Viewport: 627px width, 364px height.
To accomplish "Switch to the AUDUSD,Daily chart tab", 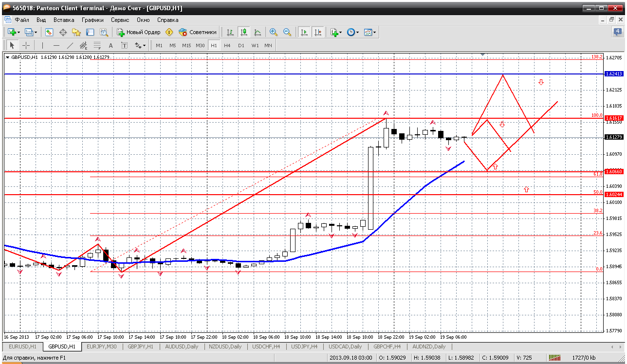I will pos(182,346).
